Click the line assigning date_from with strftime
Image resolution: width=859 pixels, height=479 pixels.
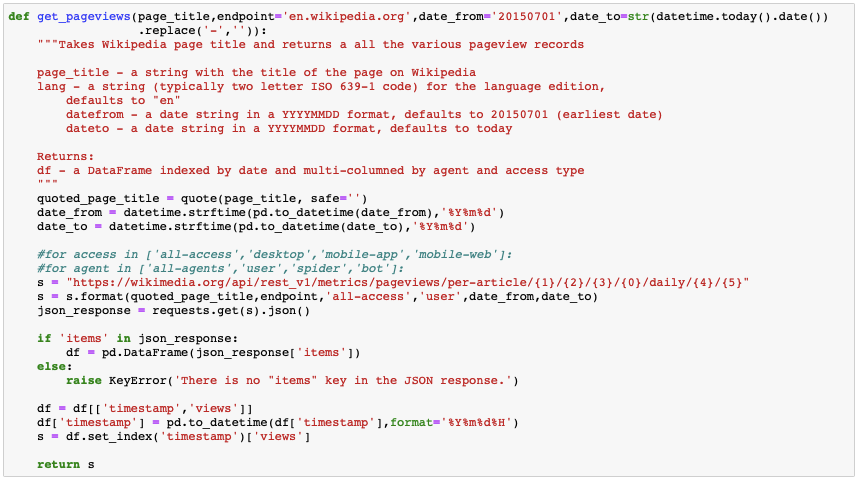coord(271,213)
